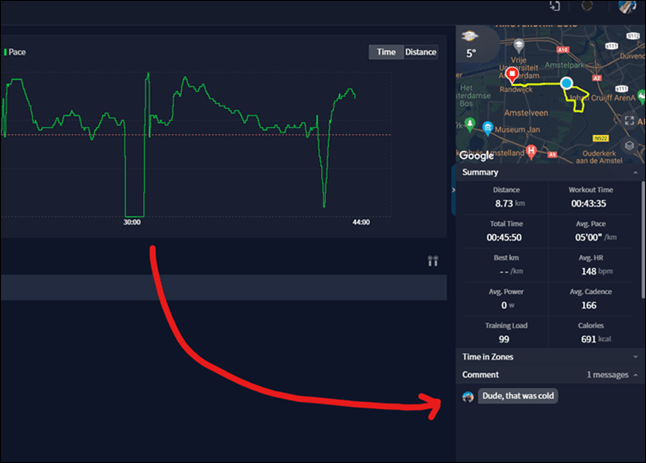Open the map layers selector

click(x=629, y=145)
